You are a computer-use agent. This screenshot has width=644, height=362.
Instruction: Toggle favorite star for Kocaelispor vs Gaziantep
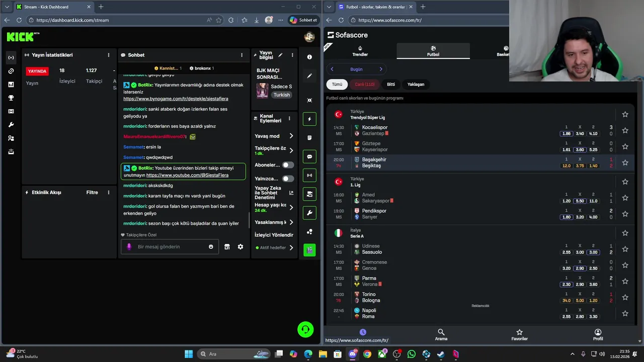(x=625, y=130)
